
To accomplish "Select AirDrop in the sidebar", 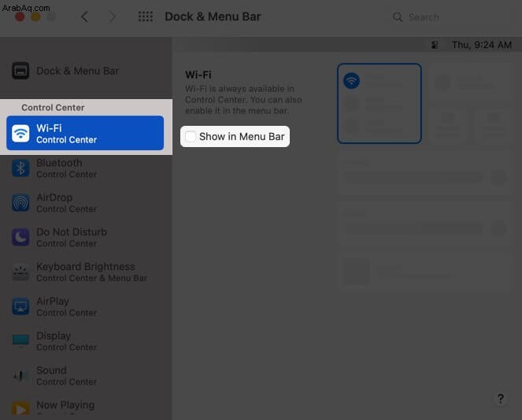I will click(x=85, y=202).
